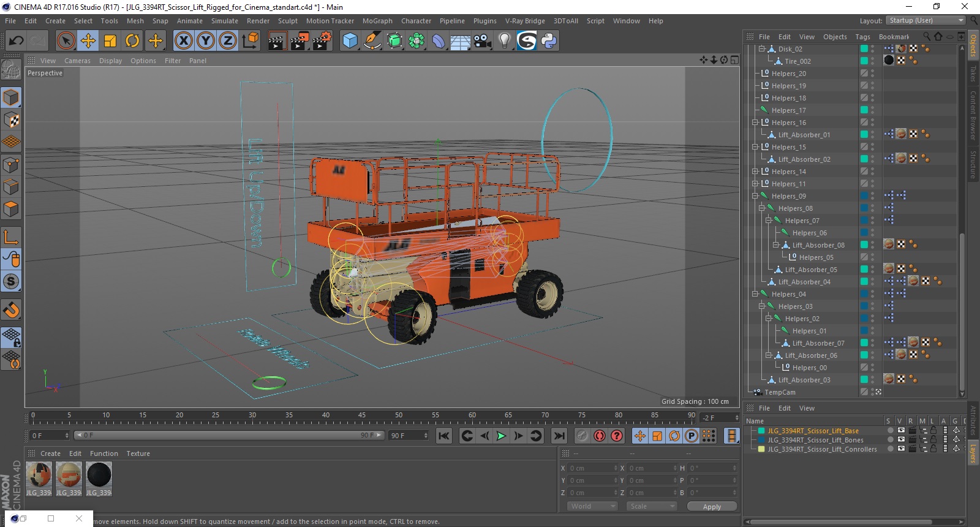Viewport: 980px width, 527px height.
Task: Click the Coordinate System icon
Action: (250, 41)
